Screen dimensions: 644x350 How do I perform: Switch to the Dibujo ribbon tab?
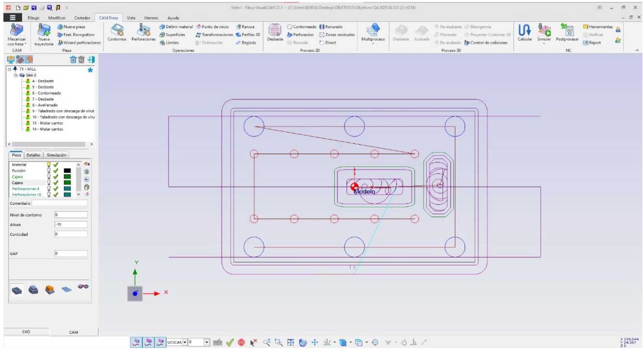pyautogui.click(x=33, y=18)
